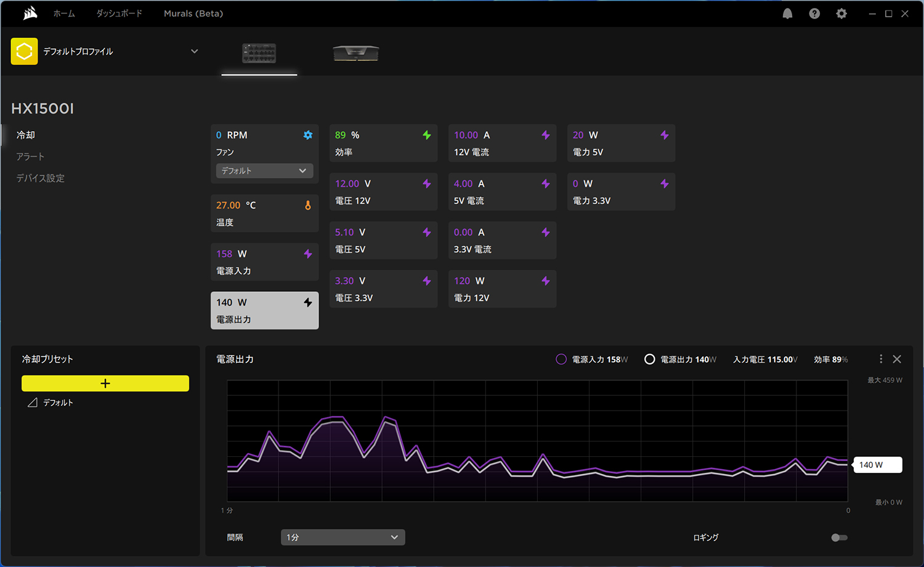This screenshot has width=924, height=567.
Task: Toggle the ロギング logging switch
Action: point(839,537)
